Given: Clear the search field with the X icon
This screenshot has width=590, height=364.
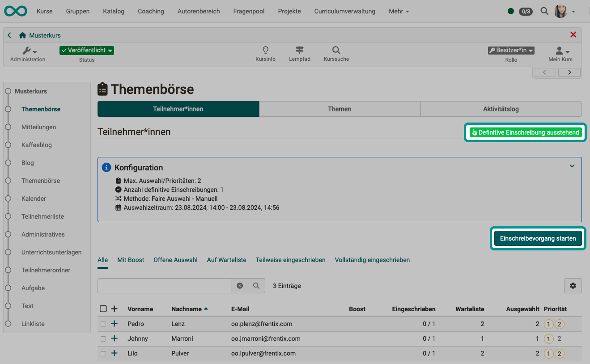Looking at the screenshot, I should coord(240,285).
